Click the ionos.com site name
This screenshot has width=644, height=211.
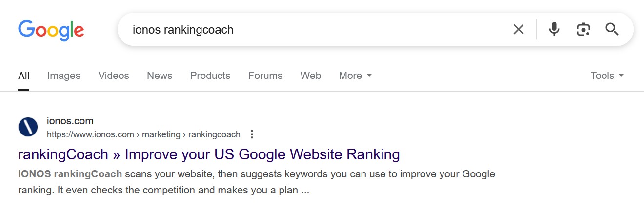tap(70, 121)
